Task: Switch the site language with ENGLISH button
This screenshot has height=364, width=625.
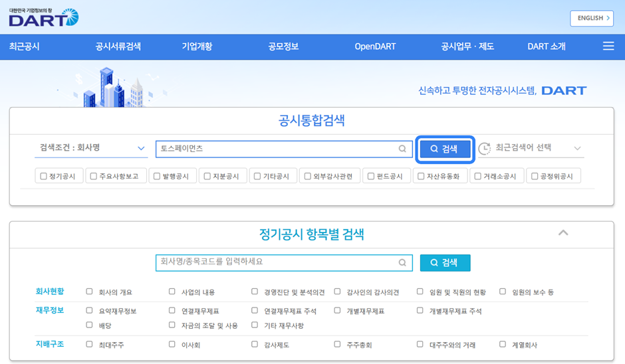Action: pos(591,19)
